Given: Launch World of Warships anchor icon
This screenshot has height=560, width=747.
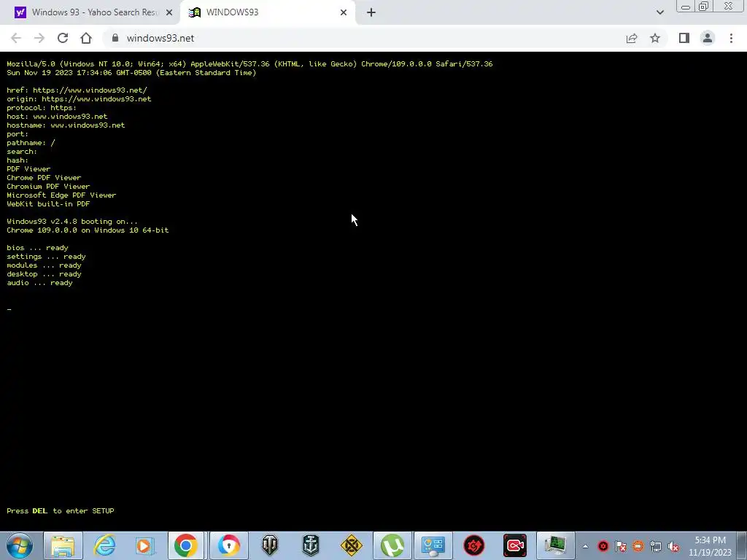Looking at the screenshot, I should coord(311,545).
